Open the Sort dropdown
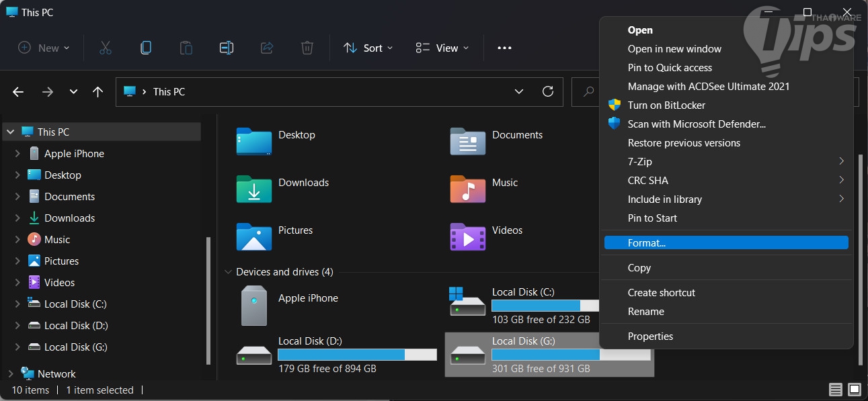The image size is (868, 401). click(368, 48)
